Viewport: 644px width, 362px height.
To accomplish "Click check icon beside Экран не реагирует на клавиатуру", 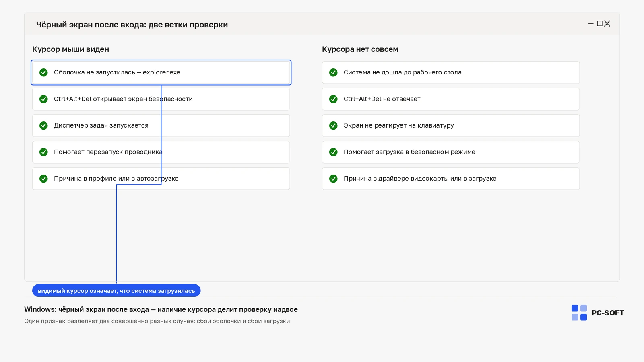I will pyautogui.click(x=333, y=125).
